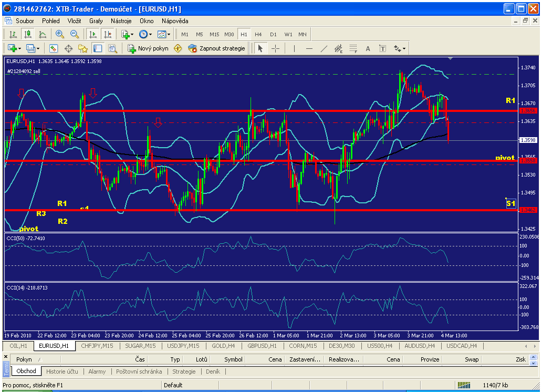
Task: Select the horizontal line drawing tool
Action: (309, 48)
